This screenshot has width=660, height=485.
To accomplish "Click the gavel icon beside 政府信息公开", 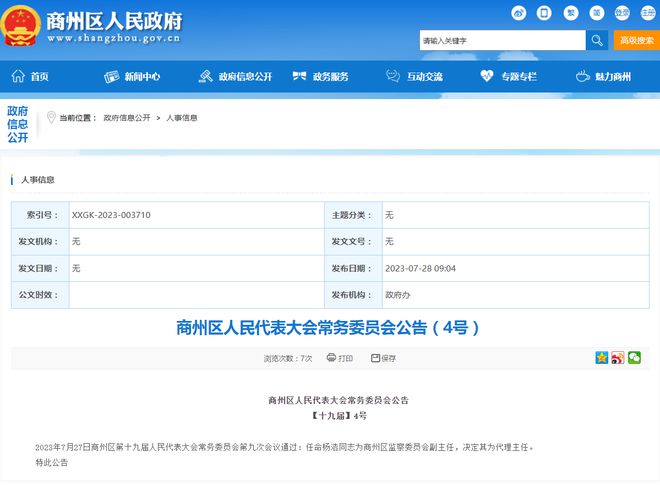I will [x=206, y=76].
